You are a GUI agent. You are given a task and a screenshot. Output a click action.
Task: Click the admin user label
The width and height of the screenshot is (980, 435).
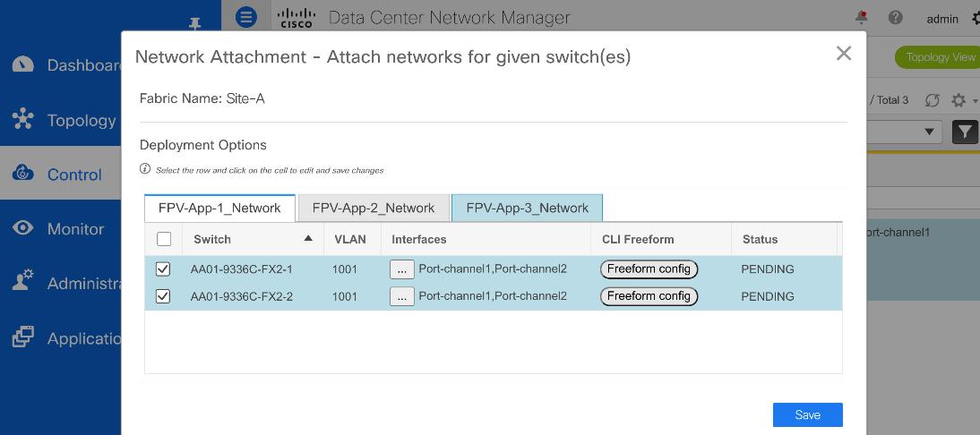(942, 19)
